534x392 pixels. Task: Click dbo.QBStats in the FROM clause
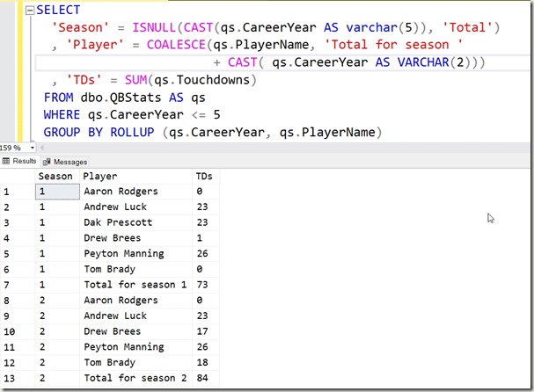(x=121, y=98)
